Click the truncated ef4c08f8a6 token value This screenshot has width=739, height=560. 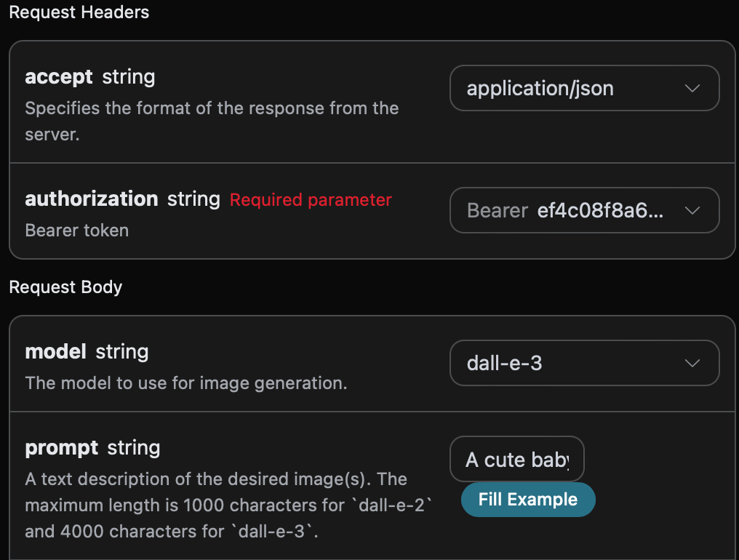600,211
